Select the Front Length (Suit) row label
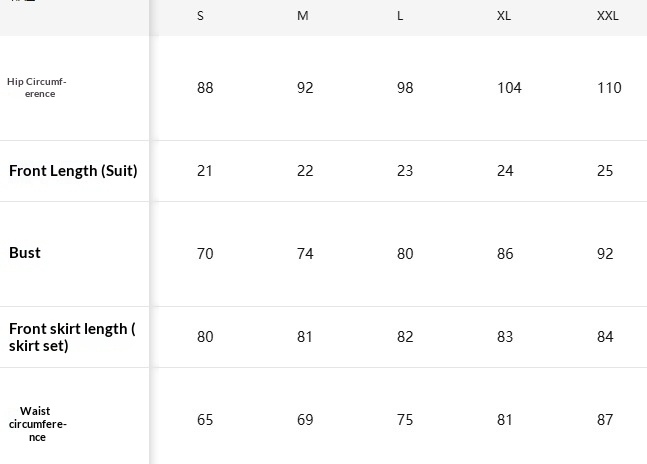 [x=73, y=171]
